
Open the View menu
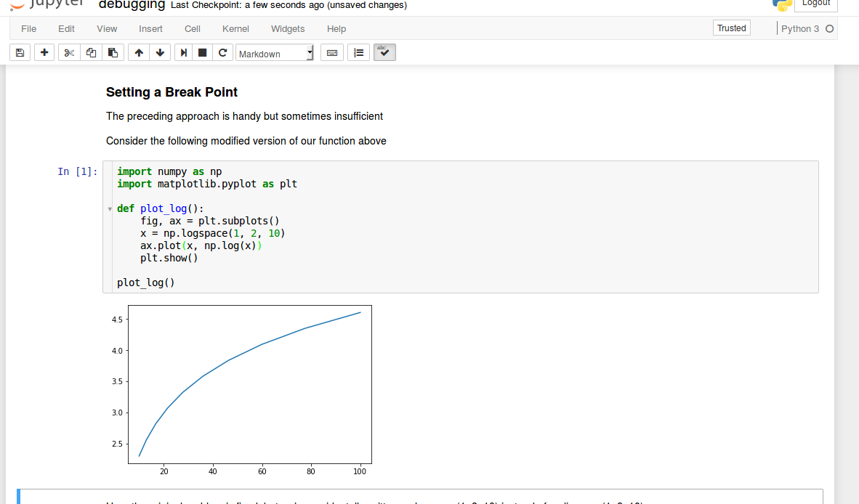click(107, 29)
